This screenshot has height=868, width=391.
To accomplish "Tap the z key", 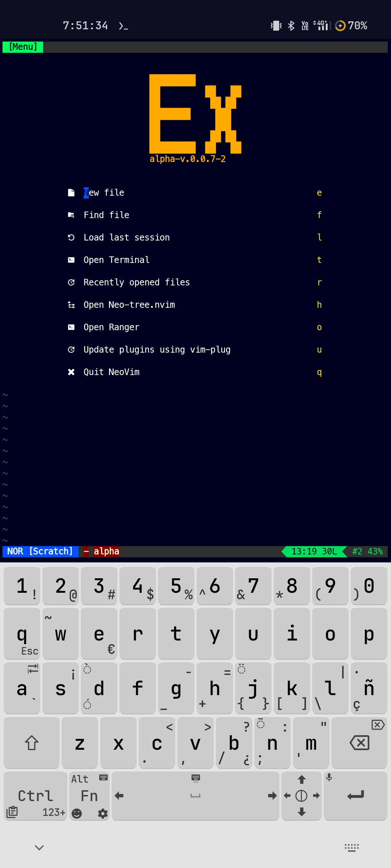I will [80, 743].
